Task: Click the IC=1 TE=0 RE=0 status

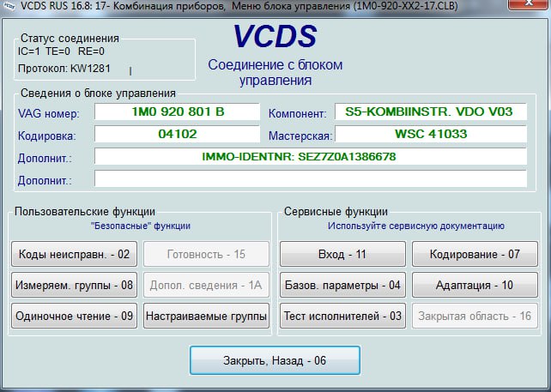Action: tap(61, 51)
